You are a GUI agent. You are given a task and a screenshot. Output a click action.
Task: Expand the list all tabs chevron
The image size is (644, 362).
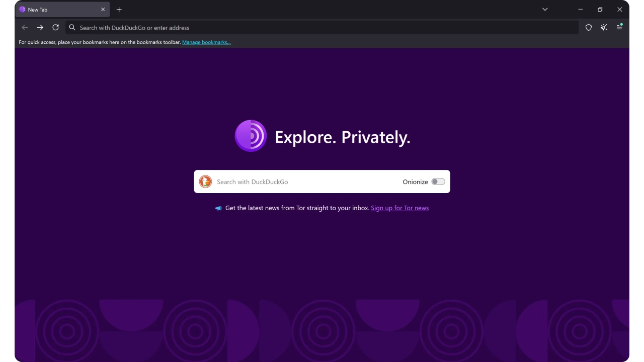(x=545, y=10)
